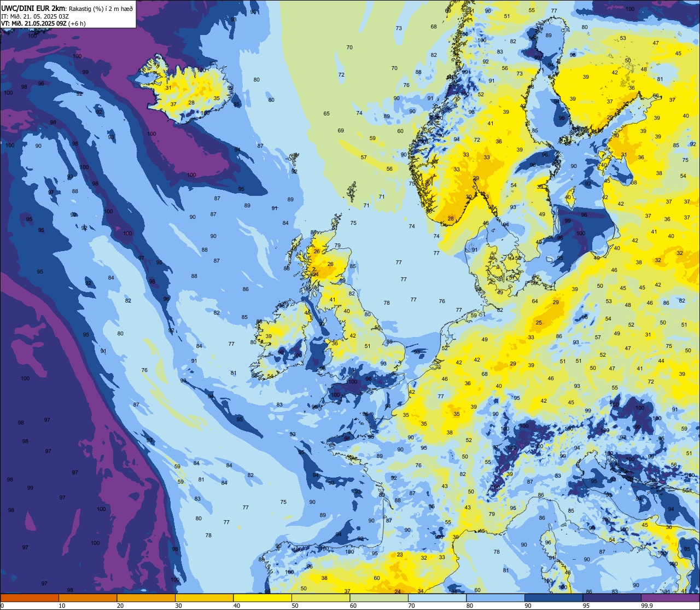700x610 pixels.
Task: Click the '40' legend scale label
Action: pos(237,606)
